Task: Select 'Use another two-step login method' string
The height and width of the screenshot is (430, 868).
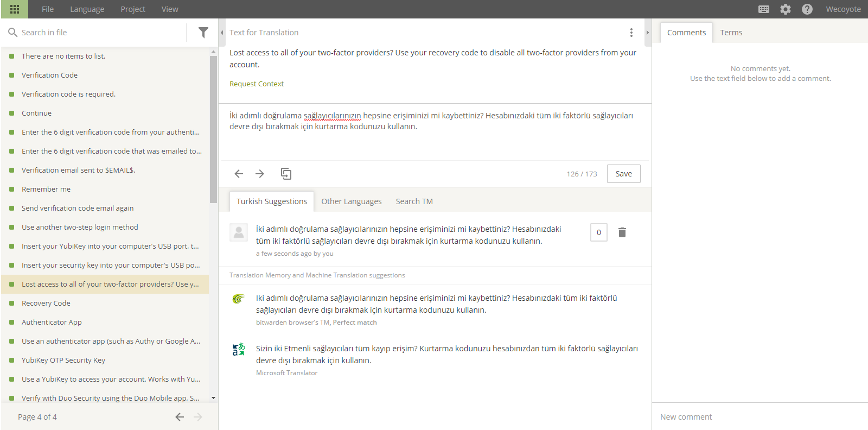Action: pos(105,227)
